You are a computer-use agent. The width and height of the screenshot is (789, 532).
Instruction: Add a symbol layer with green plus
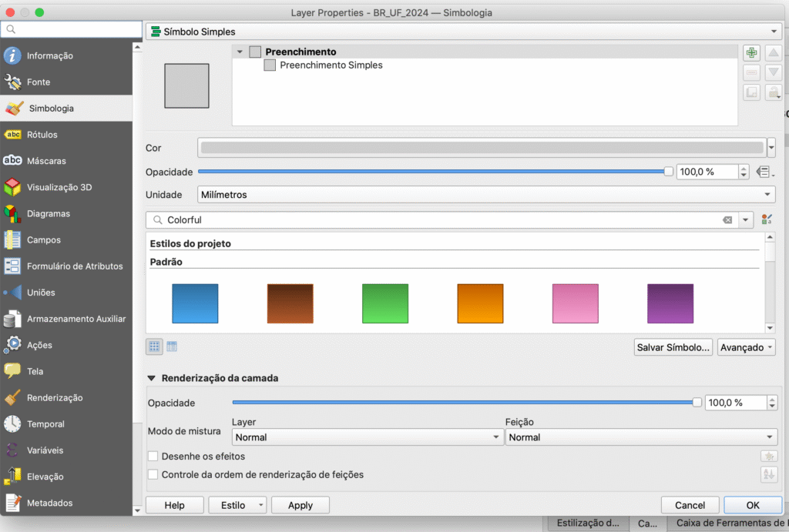click(752, 53)
